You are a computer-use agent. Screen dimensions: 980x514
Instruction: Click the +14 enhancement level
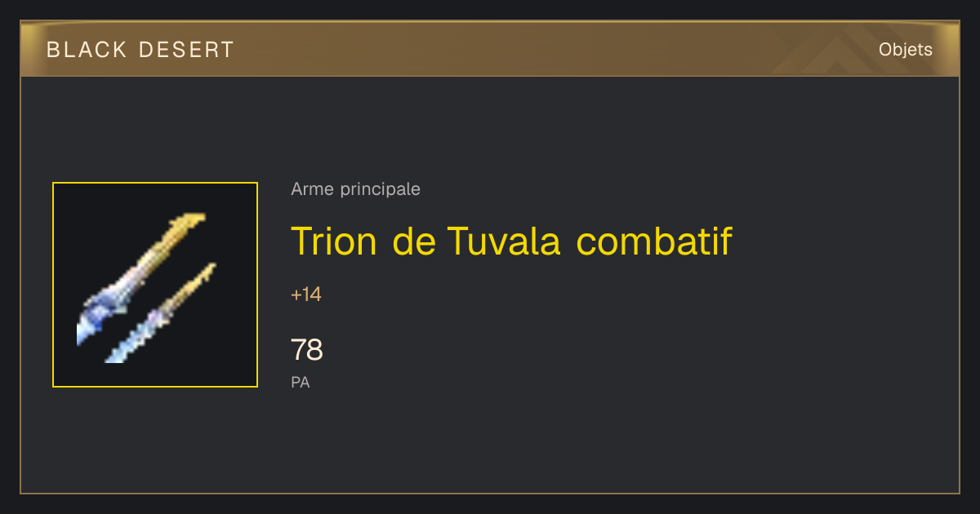click(306, 295)
